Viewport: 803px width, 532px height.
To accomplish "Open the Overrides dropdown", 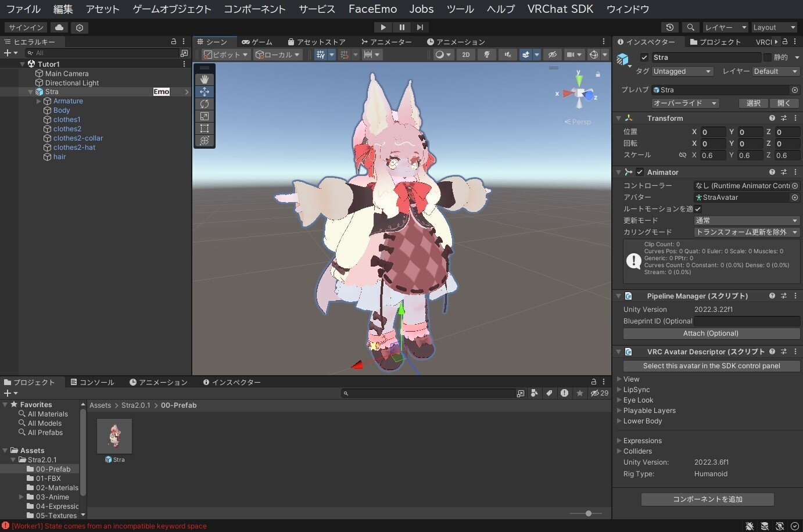I will click(x=686, y=103).
